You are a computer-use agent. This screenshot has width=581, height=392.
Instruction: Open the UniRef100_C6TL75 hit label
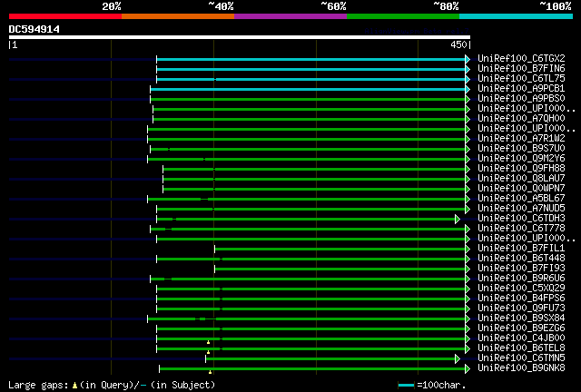tap(521, 79)
